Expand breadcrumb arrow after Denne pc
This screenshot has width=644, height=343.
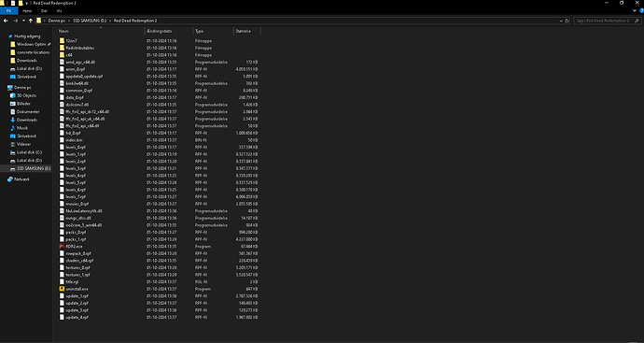click(x=70, y=21)
